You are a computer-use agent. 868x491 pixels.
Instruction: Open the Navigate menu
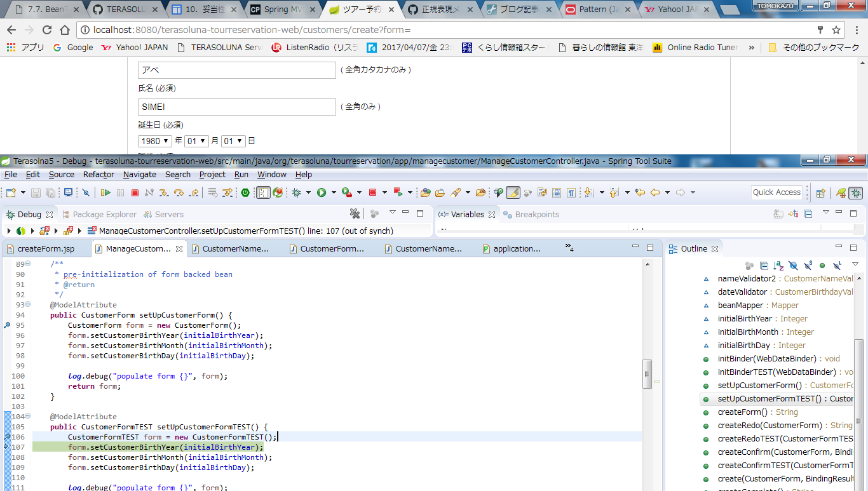coord(140,174)
